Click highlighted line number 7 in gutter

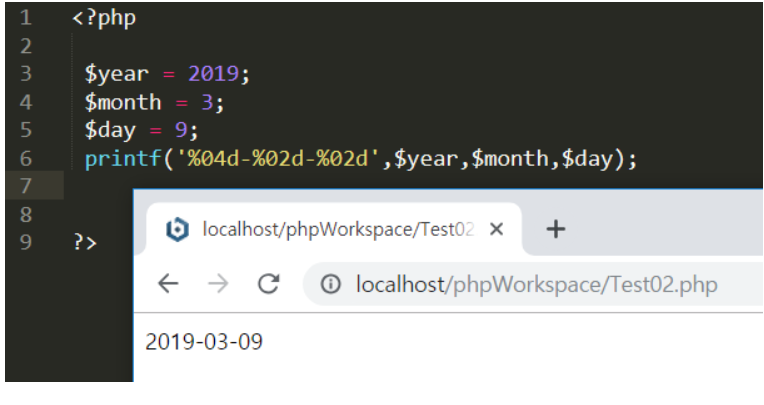point(25,186)
